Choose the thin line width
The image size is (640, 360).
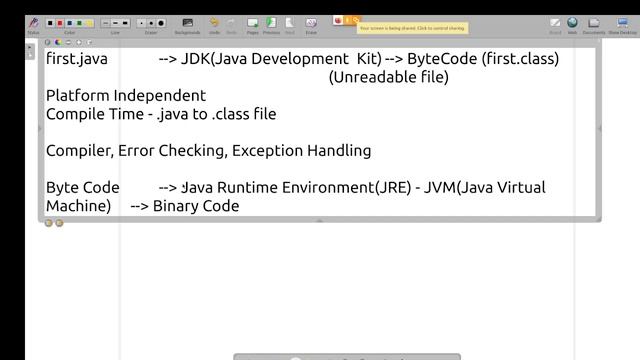tap(106, 23)
